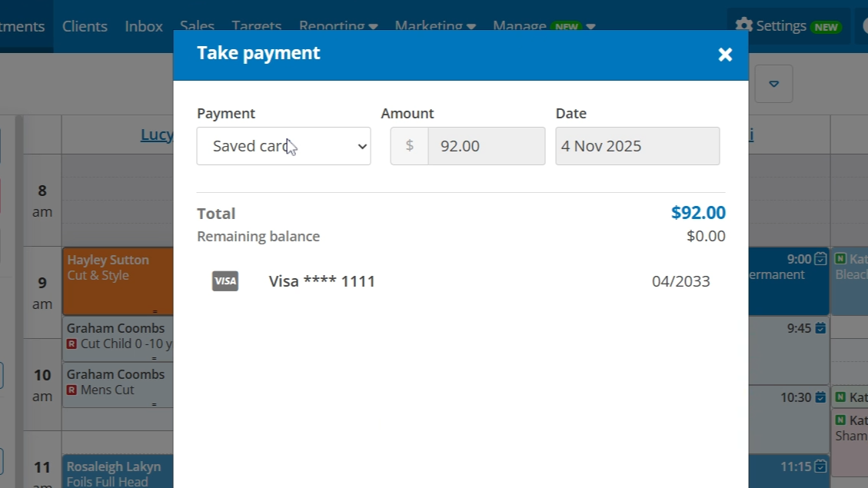This screenshot has height=488, width=868.
Task: Click the Total label
Action: pos(216,214)
